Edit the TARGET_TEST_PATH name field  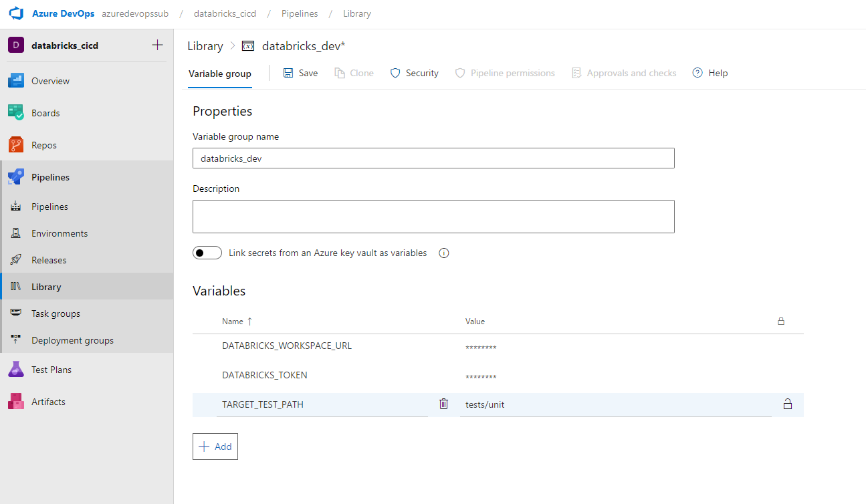[x=322, y=404]
